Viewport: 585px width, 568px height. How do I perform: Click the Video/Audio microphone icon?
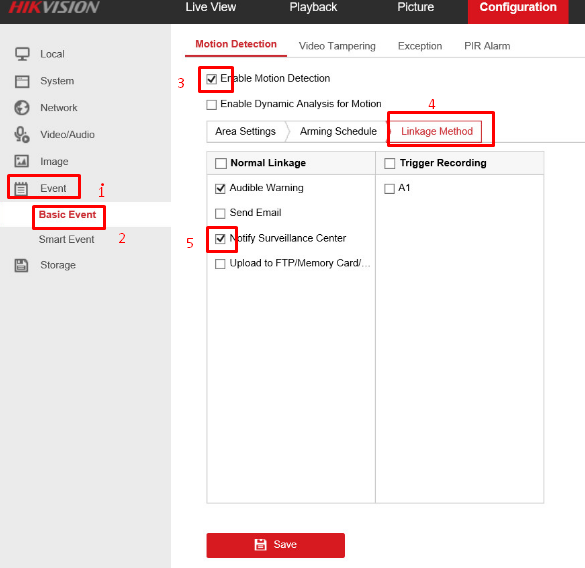22,135
